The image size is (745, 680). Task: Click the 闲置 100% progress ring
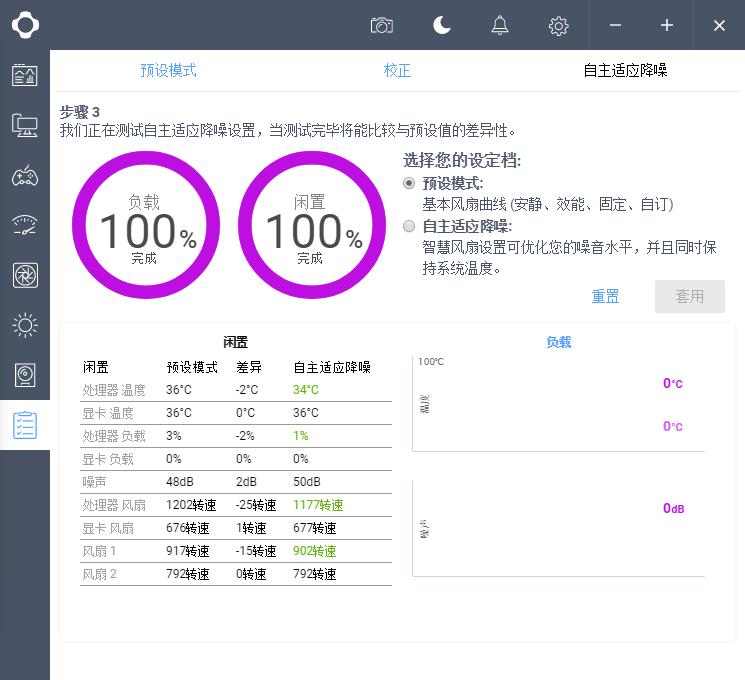[312, 225]
